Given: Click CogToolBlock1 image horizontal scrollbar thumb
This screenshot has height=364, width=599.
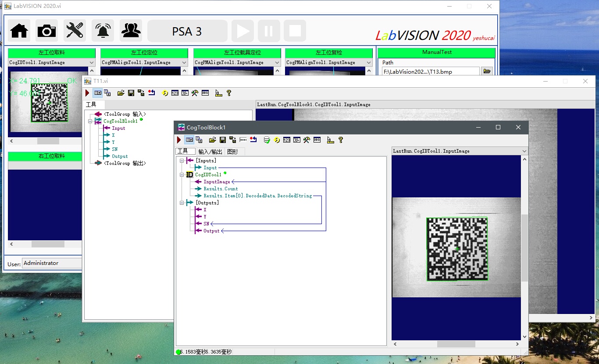Looking at the screenshot, I should [x=456, y=344].
